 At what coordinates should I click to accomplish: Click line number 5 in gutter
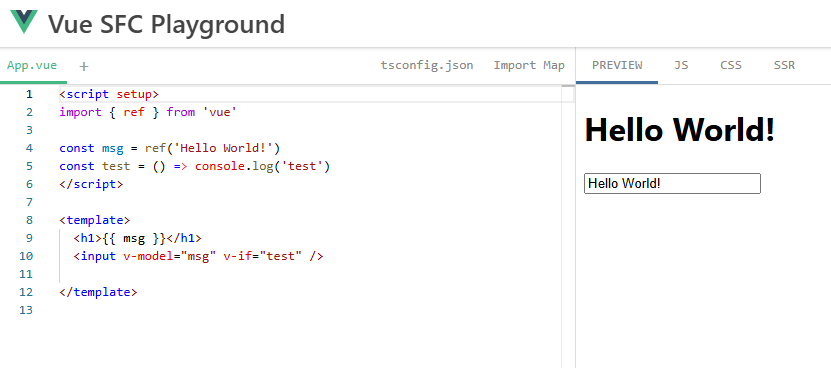click(x=29, y=166)
